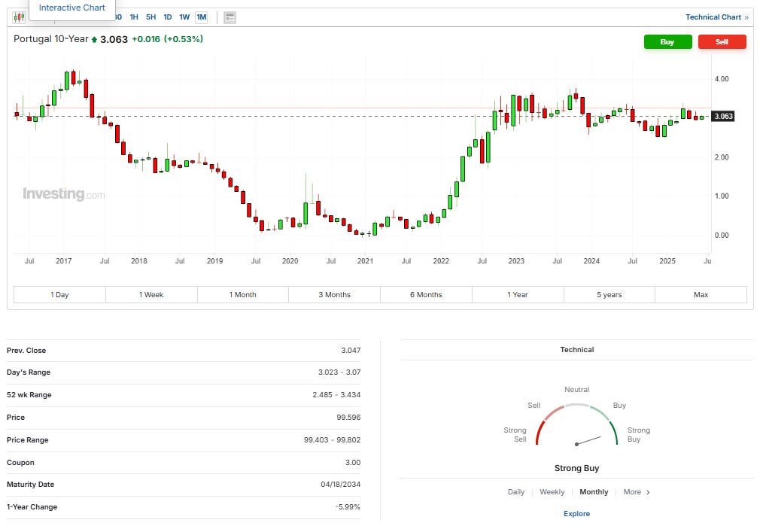Set chart range to 5 years
Screen dimensions: 763x532
609,295
